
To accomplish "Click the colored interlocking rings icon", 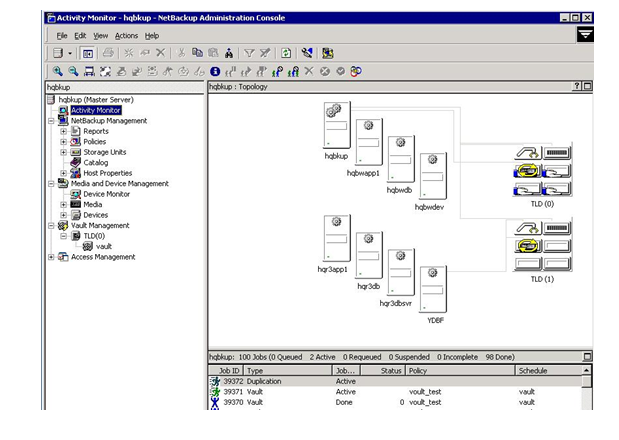I will (x=356, y=71).
